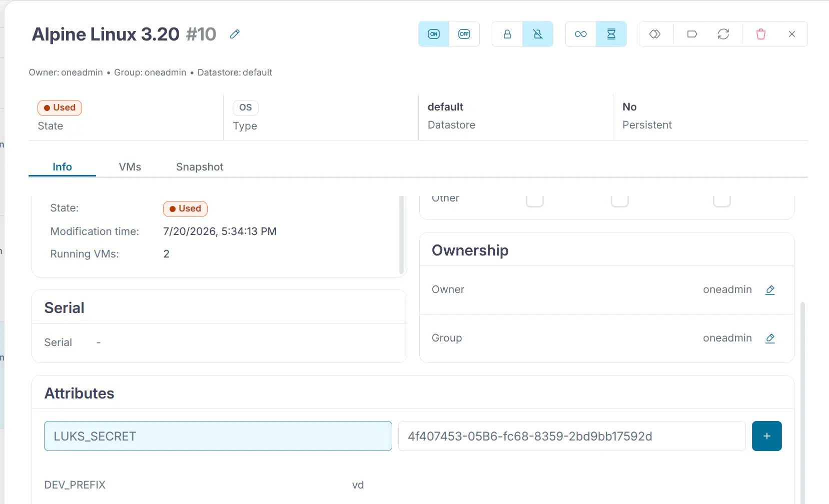Viewport: 829px width, 504px height.
Task: Select non-persistent hourglass icon
Action: (x=611, y=34)
